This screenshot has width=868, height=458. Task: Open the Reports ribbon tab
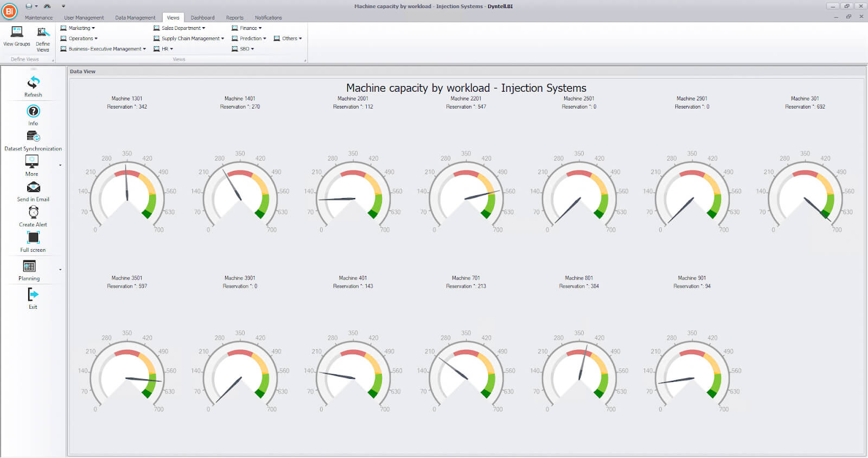tap(234, 18)
